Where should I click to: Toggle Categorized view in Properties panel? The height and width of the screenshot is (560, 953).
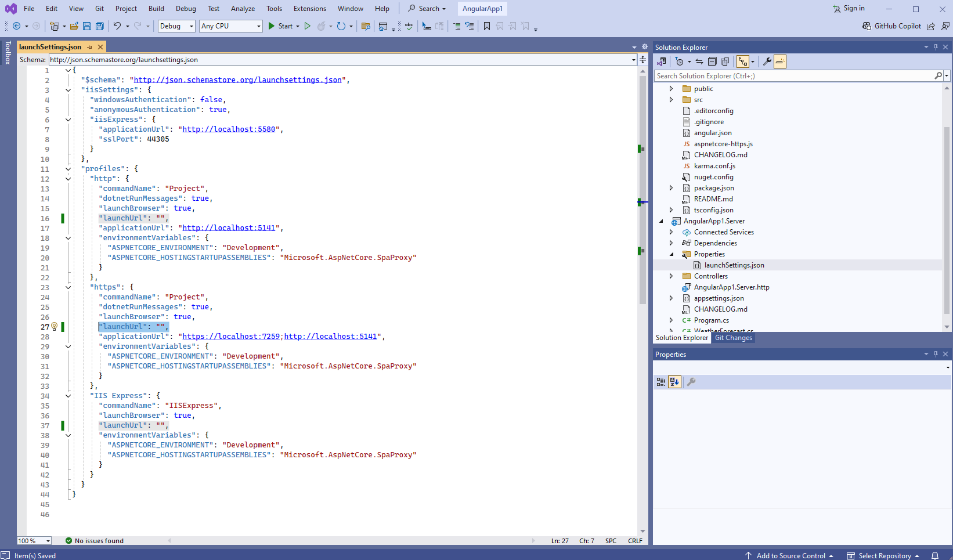(x=661, y=382)
